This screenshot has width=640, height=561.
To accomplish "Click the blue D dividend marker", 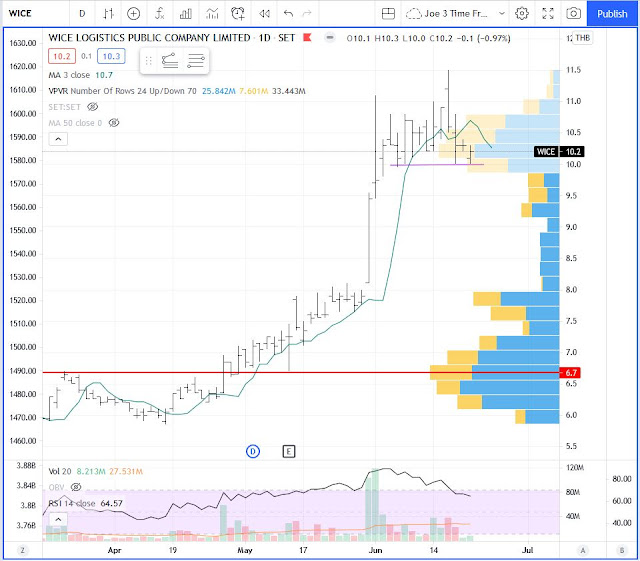I will point(253,451).
